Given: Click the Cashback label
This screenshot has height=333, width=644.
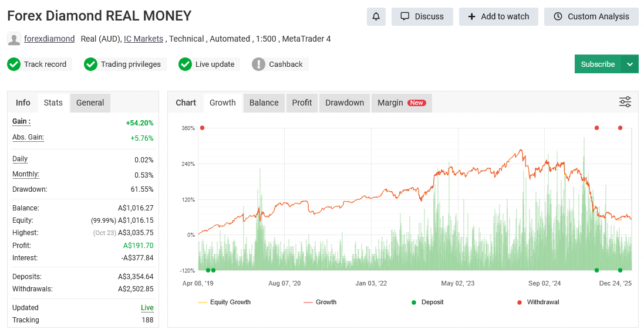Looking at the screenshot, I should pos(285,64).
